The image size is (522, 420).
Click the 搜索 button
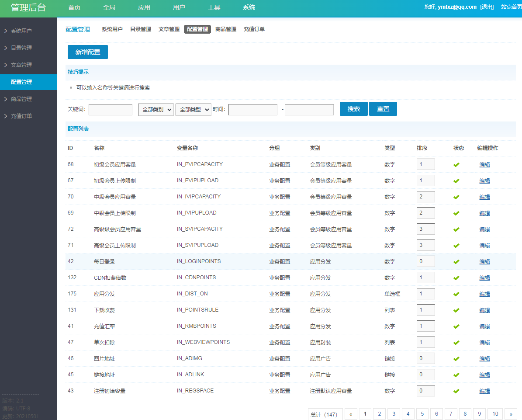coord(354,109)
